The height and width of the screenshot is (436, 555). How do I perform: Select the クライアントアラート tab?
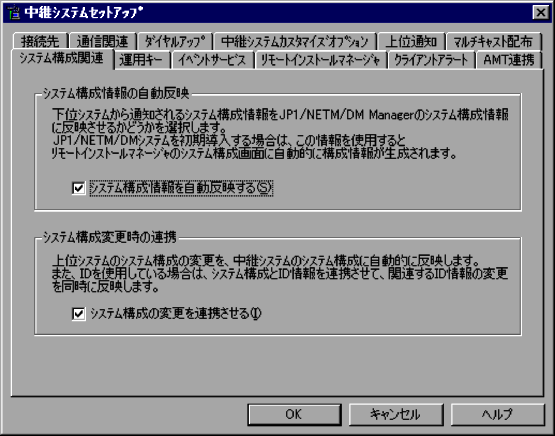pos(431,60)
